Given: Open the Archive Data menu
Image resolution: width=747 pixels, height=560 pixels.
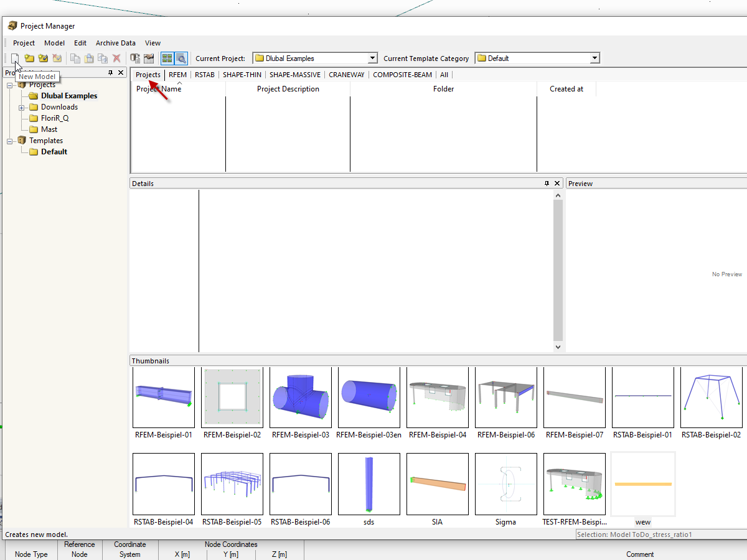Looking at the screenshot, I should coord(116,43).
